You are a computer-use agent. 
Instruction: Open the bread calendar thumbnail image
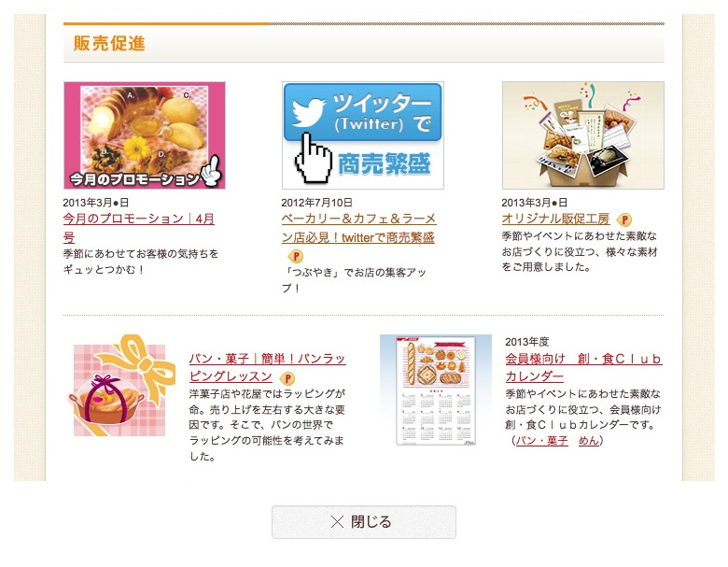(436, 390)
